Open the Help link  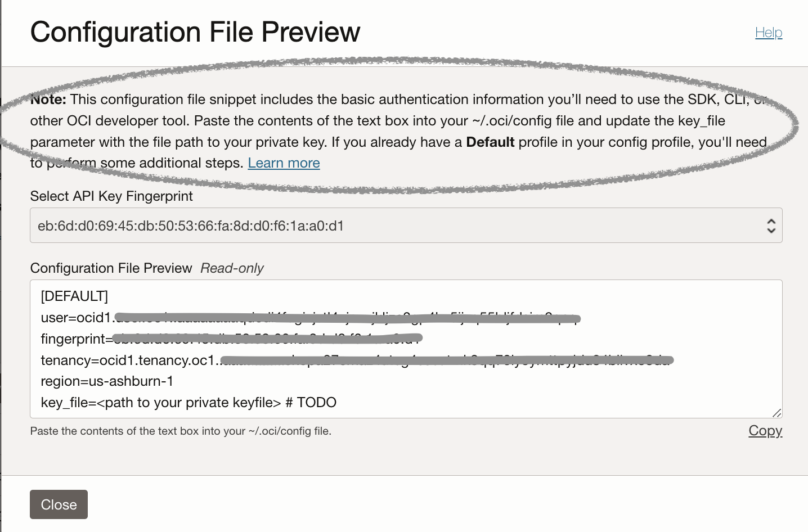(x=769, y=33)
